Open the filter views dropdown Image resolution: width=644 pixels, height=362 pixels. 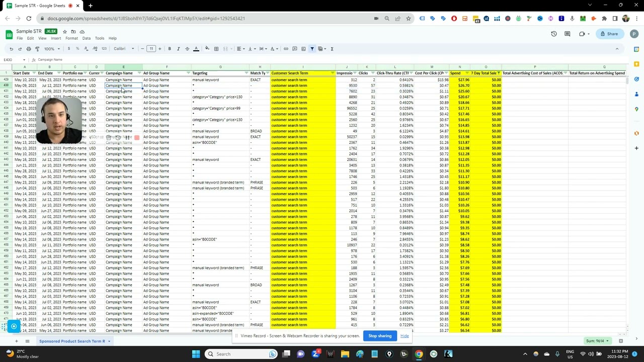coord(321,49)
